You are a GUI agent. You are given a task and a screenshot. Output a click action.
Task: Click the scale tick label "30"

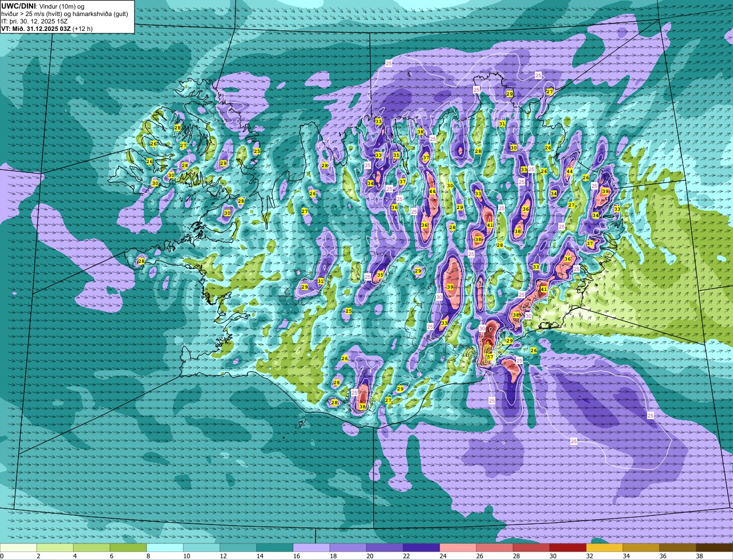[x=553, y=556]
